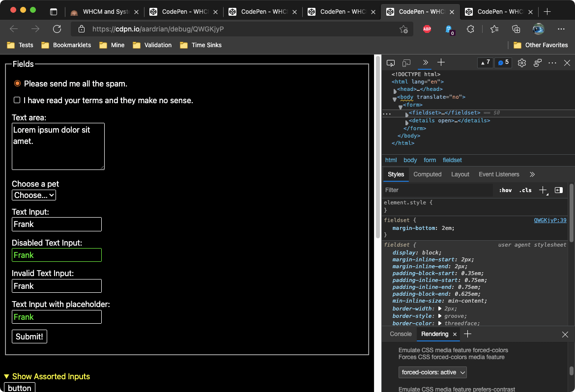The width and height of the screenshot is (575, 392).
Task: Toggle the computed styles sidebar pane
Action: (x=558, y=190)
